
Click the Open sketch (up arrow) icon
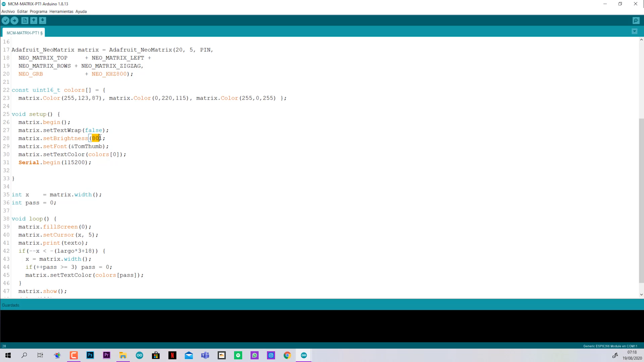coord(34,21)
